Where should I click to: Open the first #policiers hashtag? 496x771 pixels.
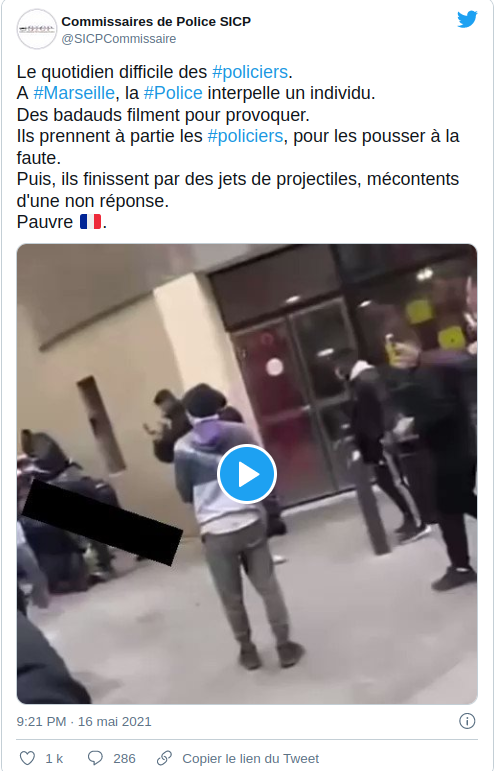[250, 72]
